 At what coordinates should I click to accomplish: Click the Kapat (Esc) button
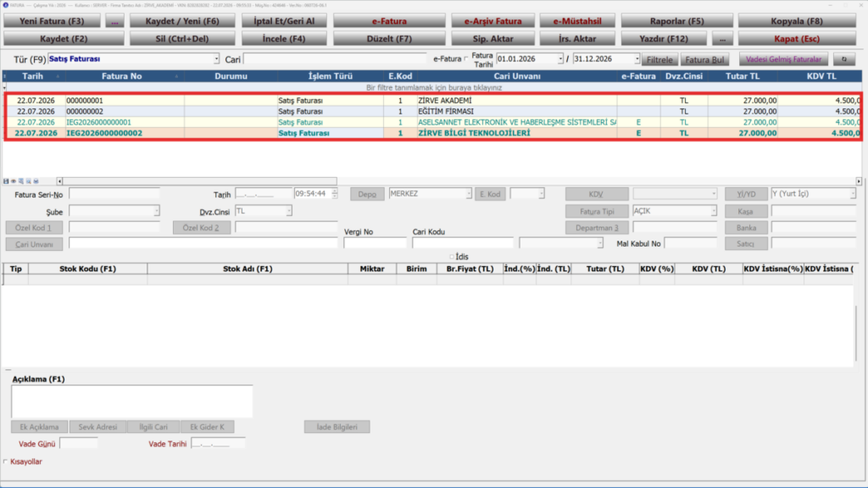tap(797, 39)
